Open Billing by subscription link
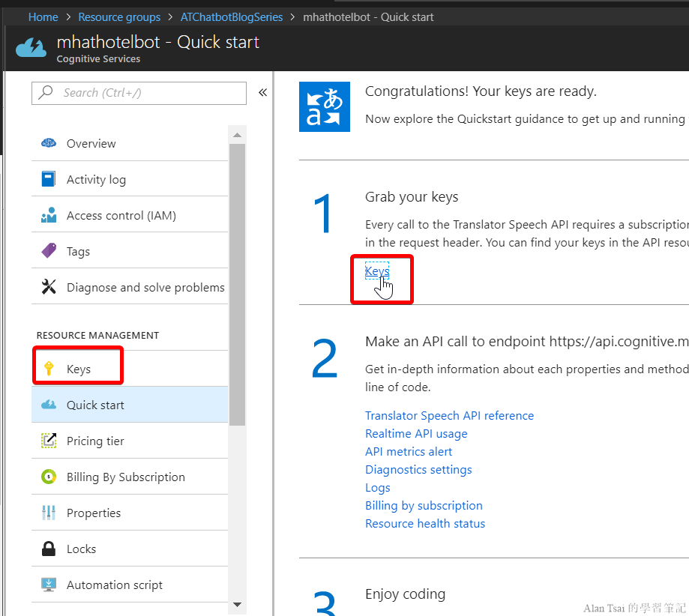Image resolution: width=689 pixels, height=616 pixels. pos(424,506)
